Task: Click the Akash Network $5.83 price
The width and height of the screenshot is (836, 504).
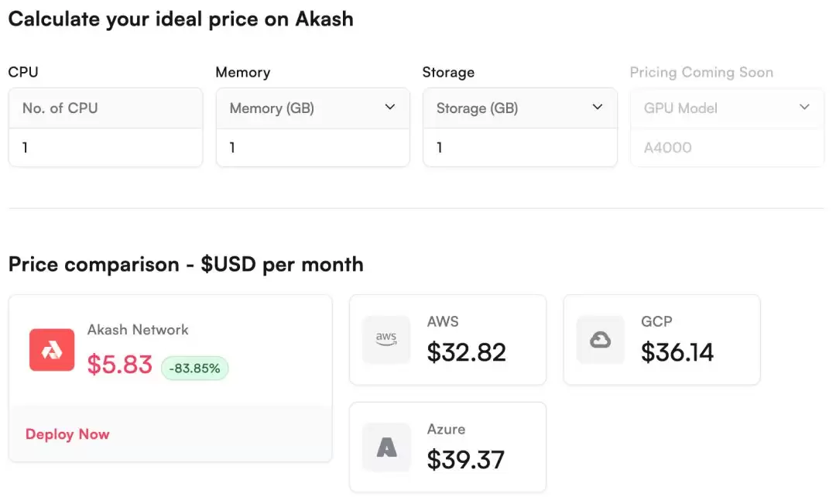Action: 119,365
